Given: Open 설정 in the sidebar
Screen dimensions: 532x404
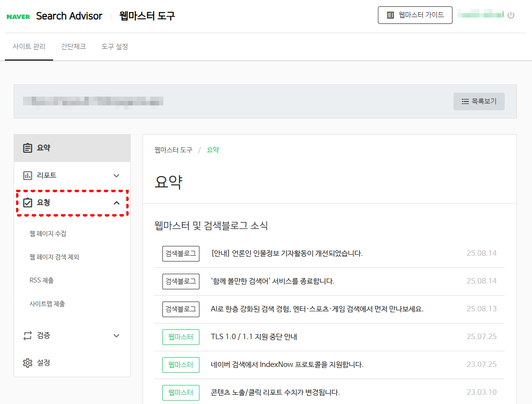Looking at the screenshot, I should 72,363.
